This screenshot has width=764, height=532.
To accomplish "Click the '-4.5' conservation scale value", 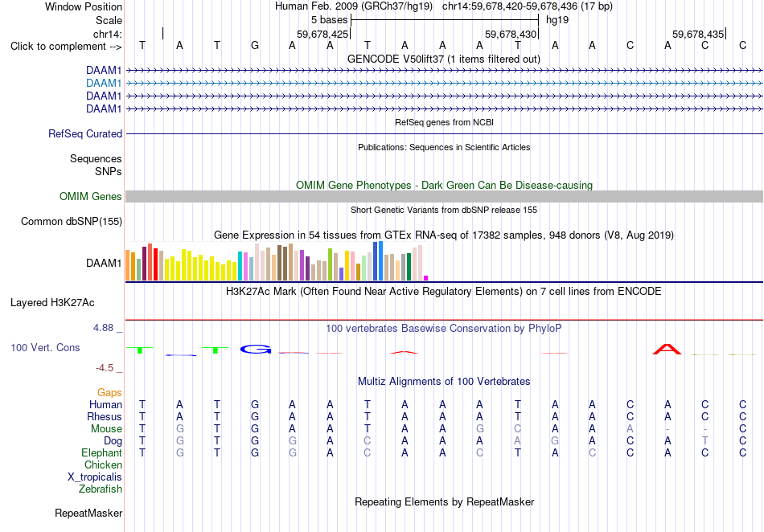I will (x=105, y=368).
